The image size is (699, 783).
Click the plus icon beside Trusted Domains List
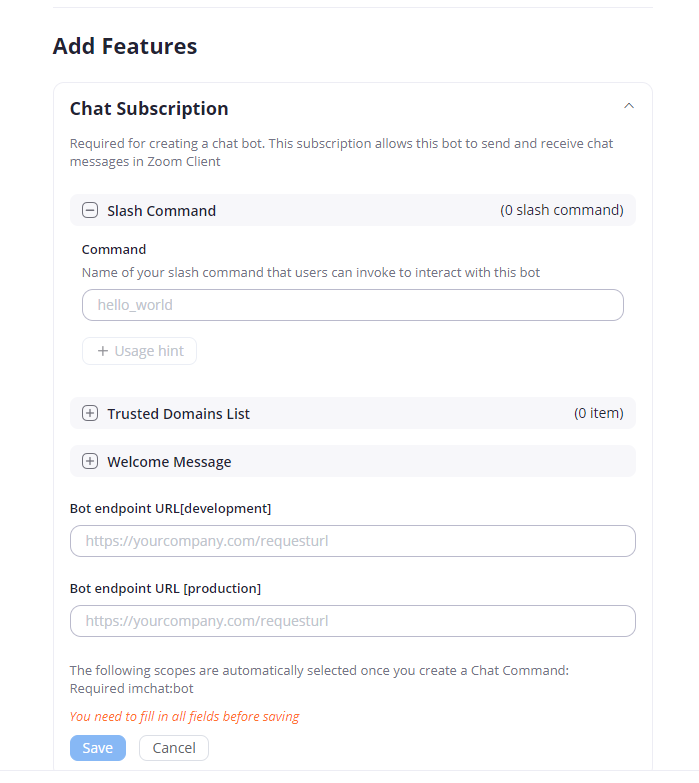(x=90, y=413)
